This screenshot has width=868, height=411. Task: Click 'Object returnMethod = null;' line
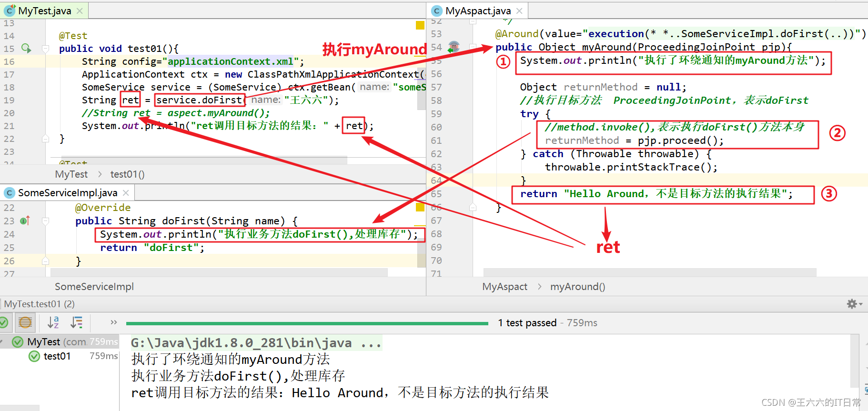pyautogui.click(x=603, y=87)
